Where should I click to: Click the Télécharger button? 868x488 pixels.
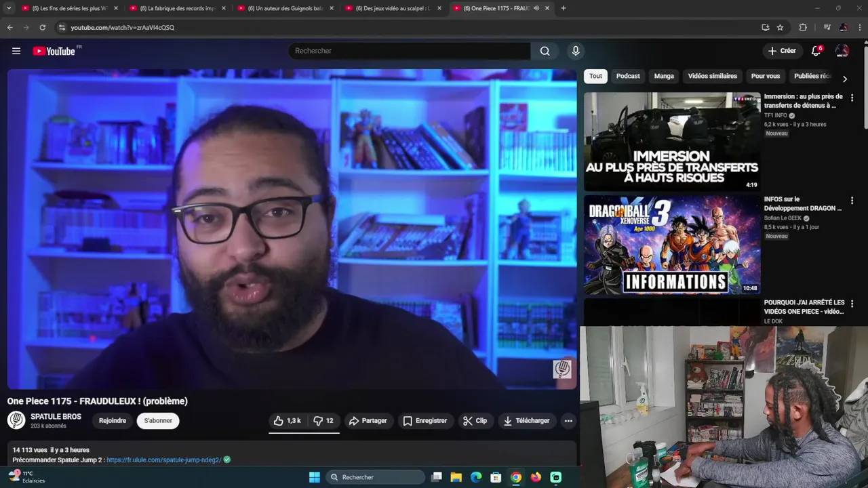tap(526, 421)
